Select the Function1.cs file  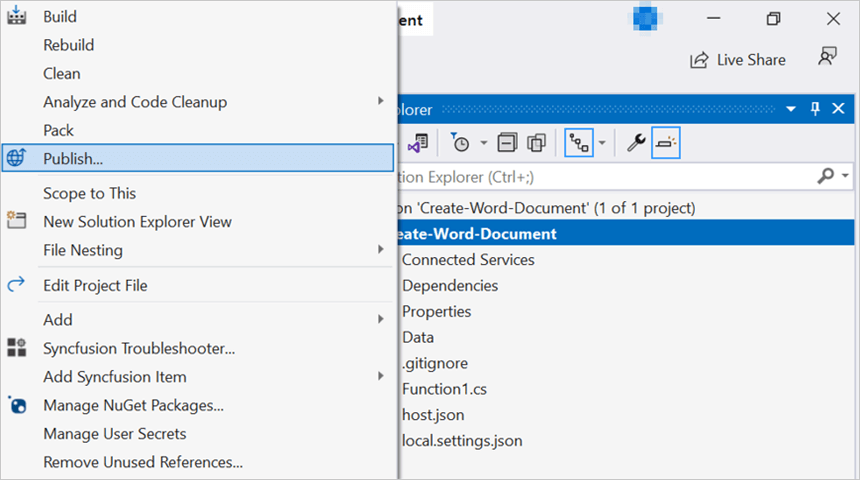444,389
